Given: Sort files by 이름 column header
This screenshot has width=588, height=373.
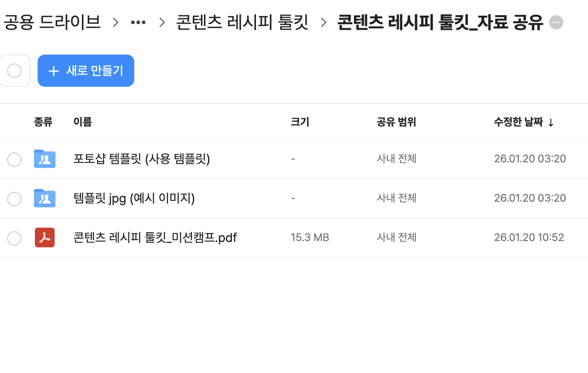Looking at the screenshot, I should click(x=82, y=122).
